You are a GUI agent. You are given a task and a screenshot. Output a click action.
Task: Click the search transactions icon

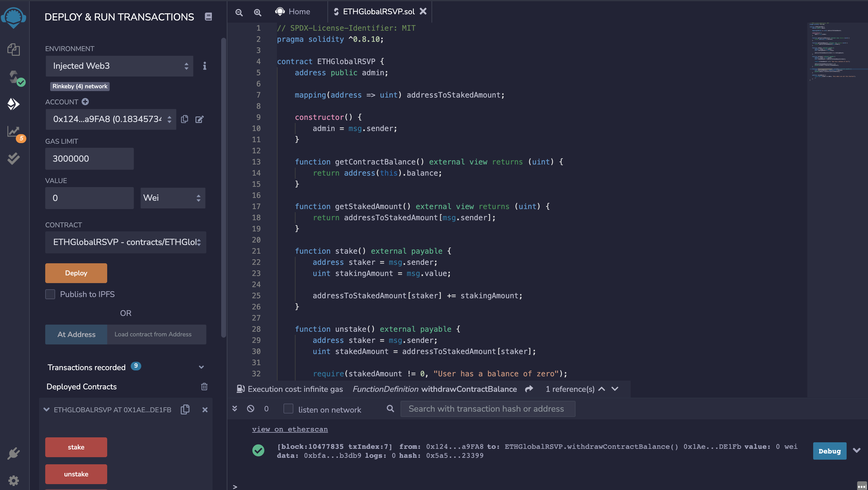[x=390, y=409]
